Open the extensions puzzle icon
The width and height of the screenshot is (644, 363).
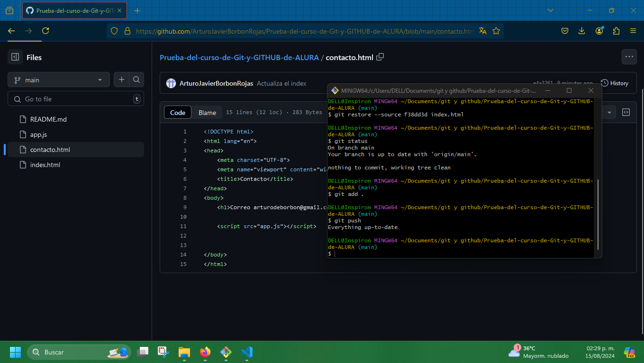coord(616,31)
